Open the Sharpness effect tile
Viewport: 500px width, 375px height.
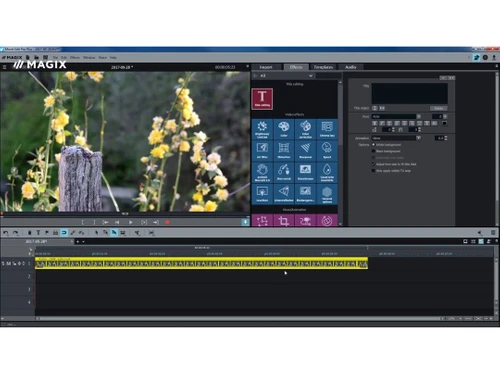pos(305,151)
